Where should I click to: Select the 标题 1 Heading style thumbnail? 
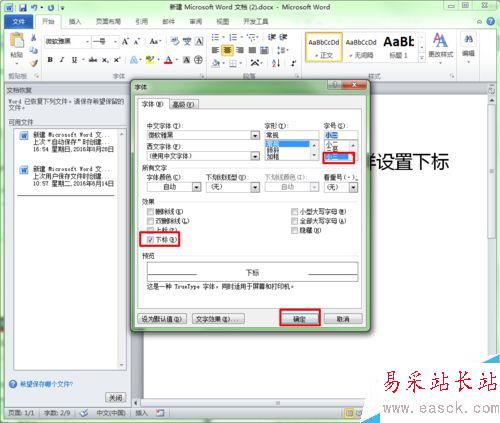tap(399, 47)
